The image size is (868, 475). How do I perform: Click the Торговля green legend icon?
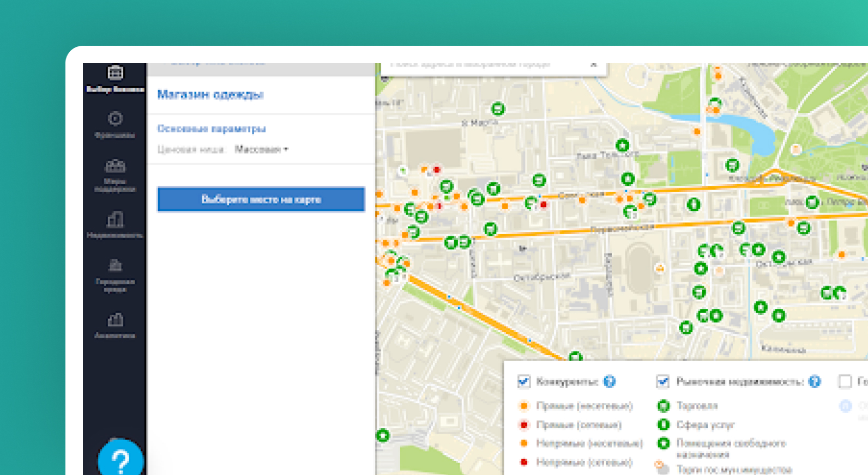click(664, 406)
